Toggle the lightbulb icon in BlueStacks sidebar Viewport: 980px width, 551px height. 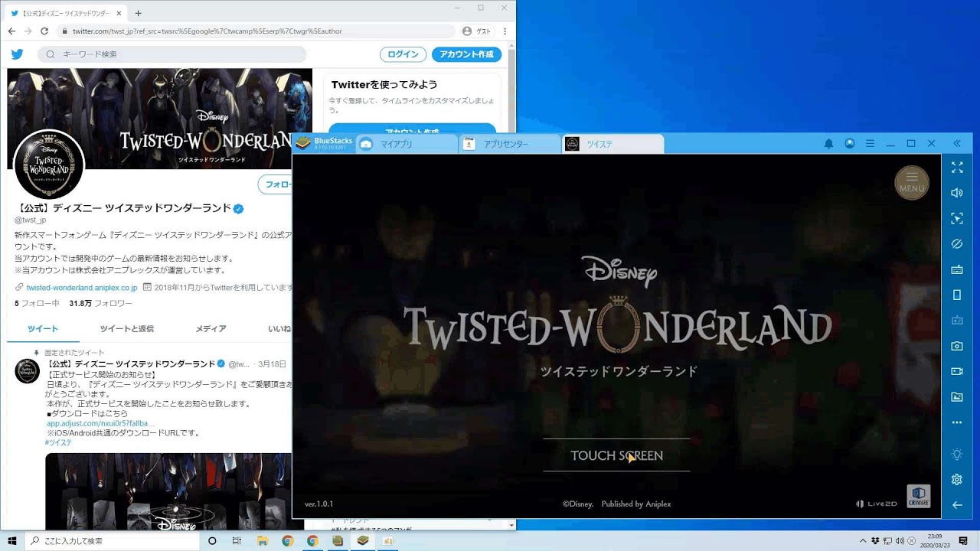[x=956, y=454]
